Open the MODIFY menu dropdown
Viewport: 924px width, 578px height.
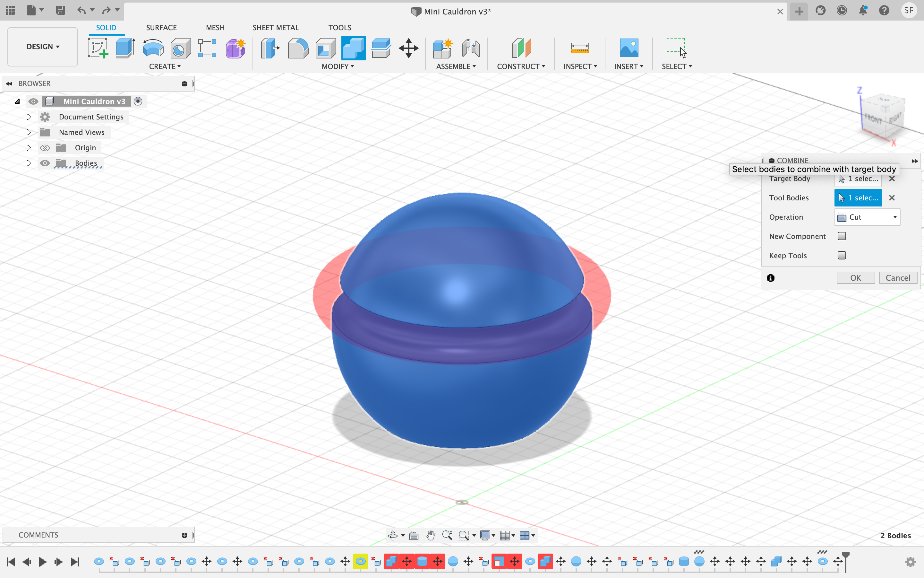click(338, 66)
